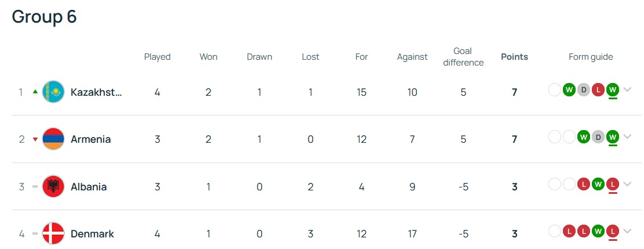Open the Armenia team link

pyautogui.click(x=91, y=139)
